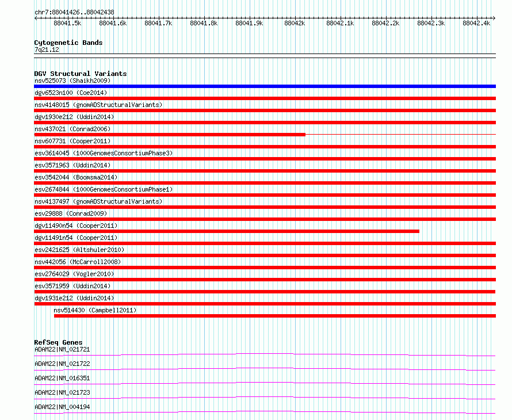Screen dimensions: 512x420
Task: Click the nsv4148015 (gnomADStructuralVariants) label
Action: point(98,105)
